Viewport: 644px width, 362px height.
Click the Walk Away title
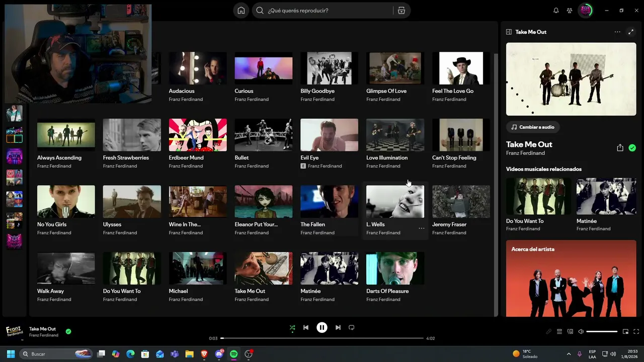(50, 291)
